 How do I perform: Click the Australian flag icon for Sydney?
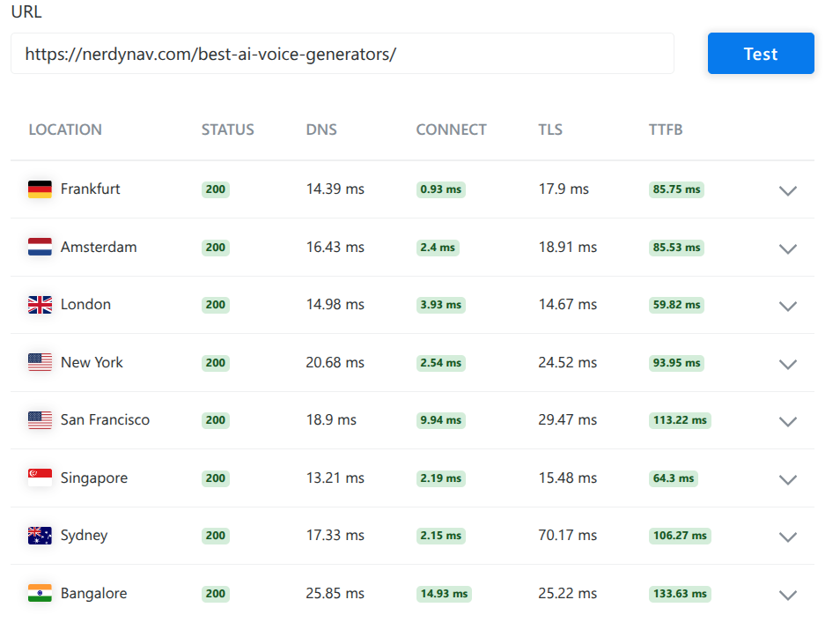(41, 535)
